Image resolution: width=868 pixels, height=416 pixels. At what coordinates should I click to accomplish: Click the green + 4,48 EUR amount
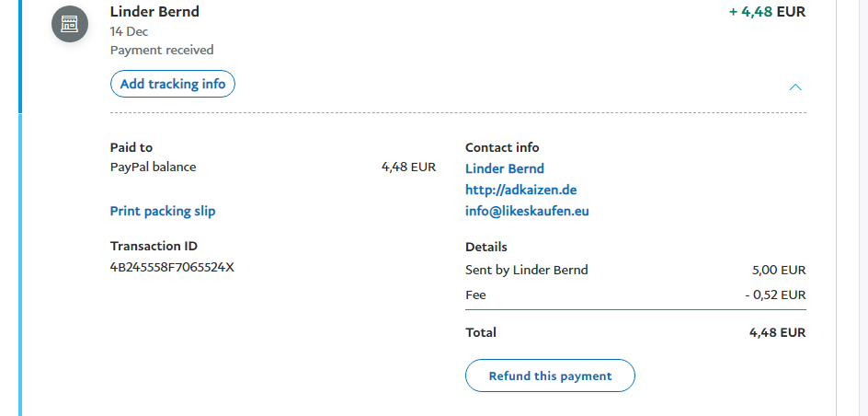767,12
